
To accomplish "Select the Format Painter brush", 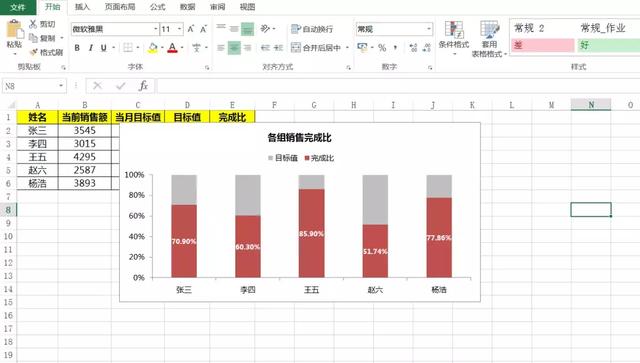I will tap(33, 52).
